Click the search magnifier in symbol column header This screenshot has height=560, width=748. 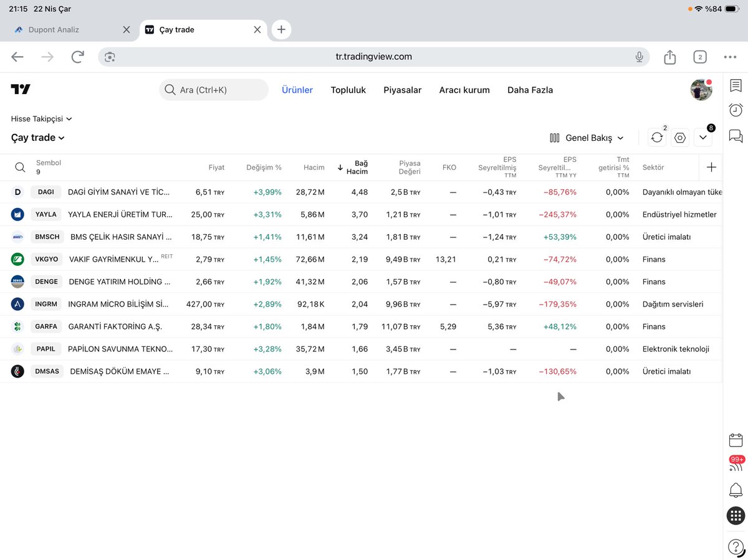pyautogui.click(x=20, y=167)
